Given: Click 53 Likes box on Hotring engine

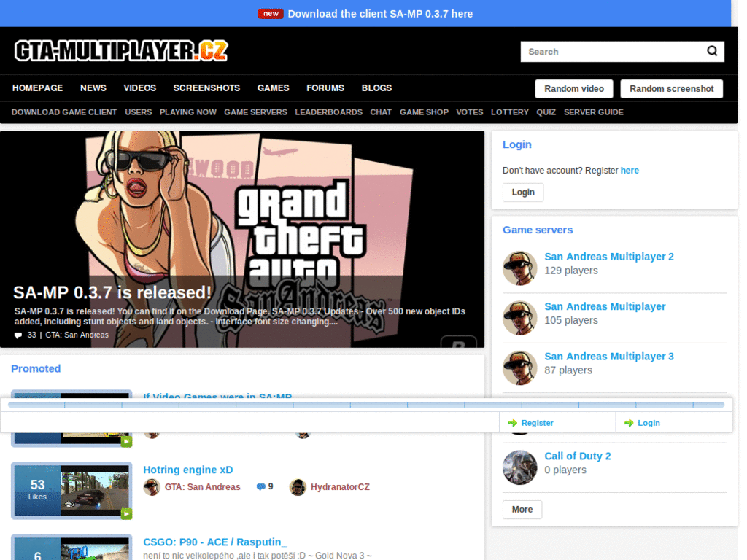Looking at the screenshot, I should [x=38, y=491].
